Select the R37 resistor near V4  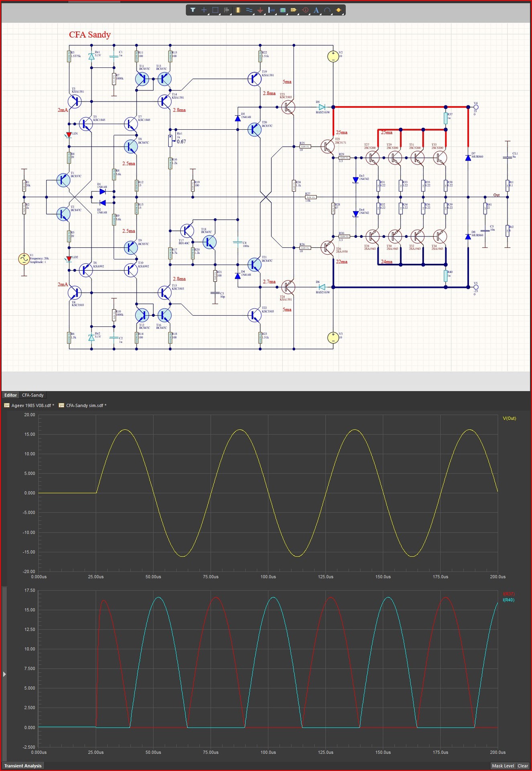446,118
